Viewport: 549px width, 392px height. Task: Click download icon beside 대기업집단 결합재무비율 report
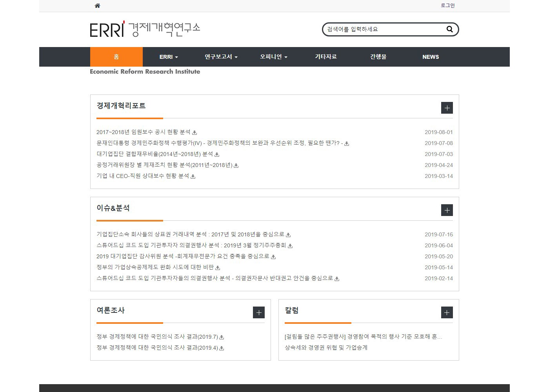(217, 154)
